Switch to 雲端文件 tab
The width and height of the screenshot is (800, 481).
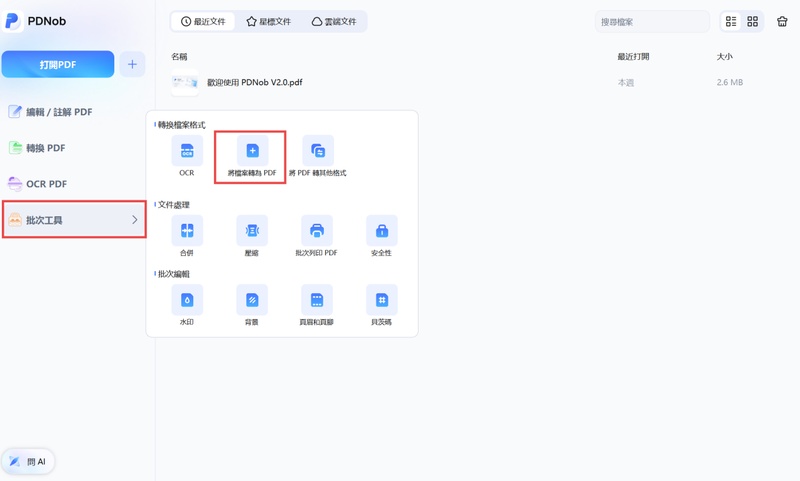point(334,21)
